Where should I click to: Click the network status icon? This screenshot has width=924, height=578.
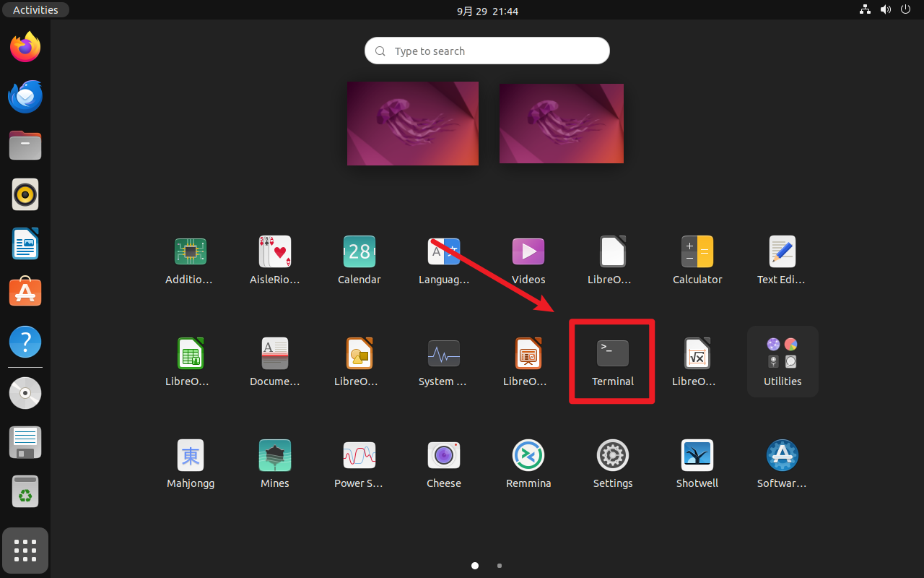click(865, 10)
